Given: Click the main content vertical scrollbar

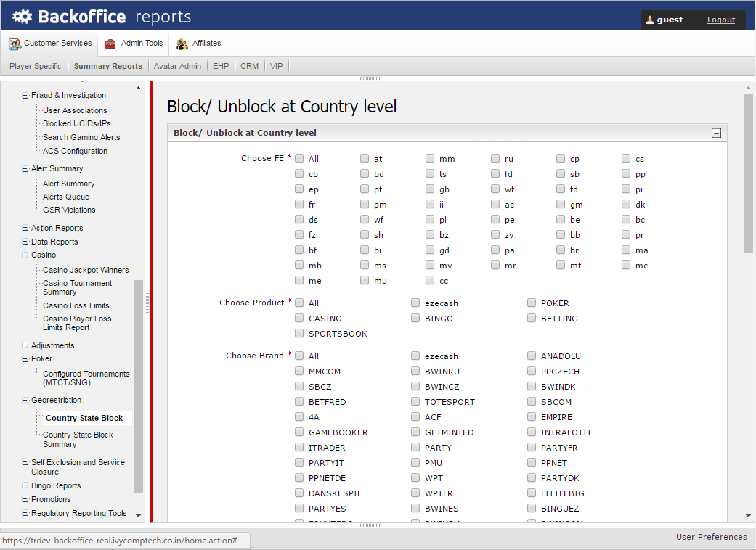Looking at the screenshot, I should [x=748, y=173].
